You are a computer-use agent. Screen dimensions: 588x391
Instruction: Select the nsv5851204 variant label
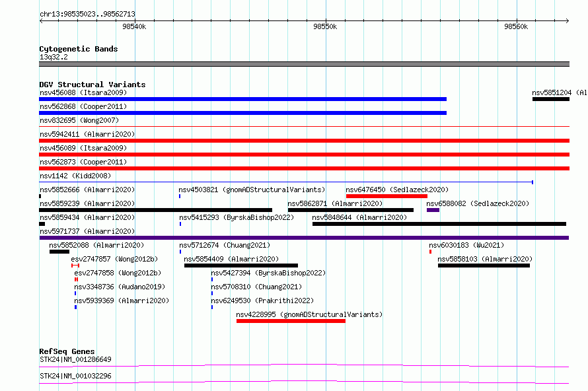click(x=559, y=92)
